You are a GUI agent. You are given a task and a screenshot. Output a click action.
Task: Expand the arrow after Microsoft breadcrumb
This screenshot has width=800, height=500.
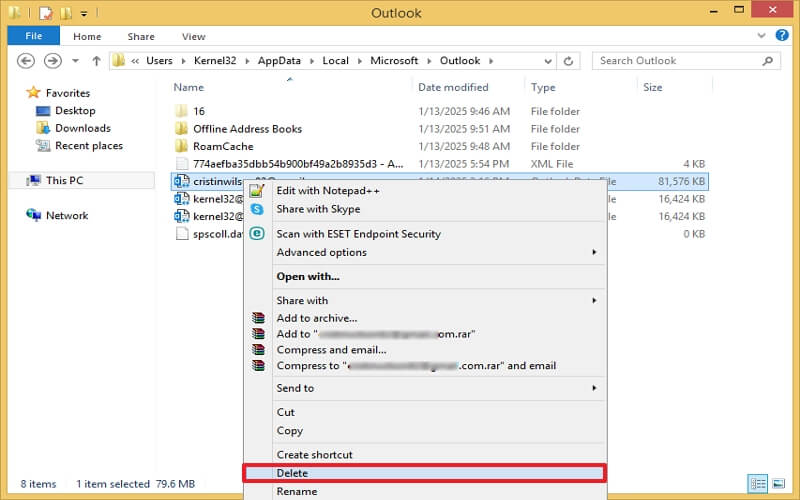[429, 61]
